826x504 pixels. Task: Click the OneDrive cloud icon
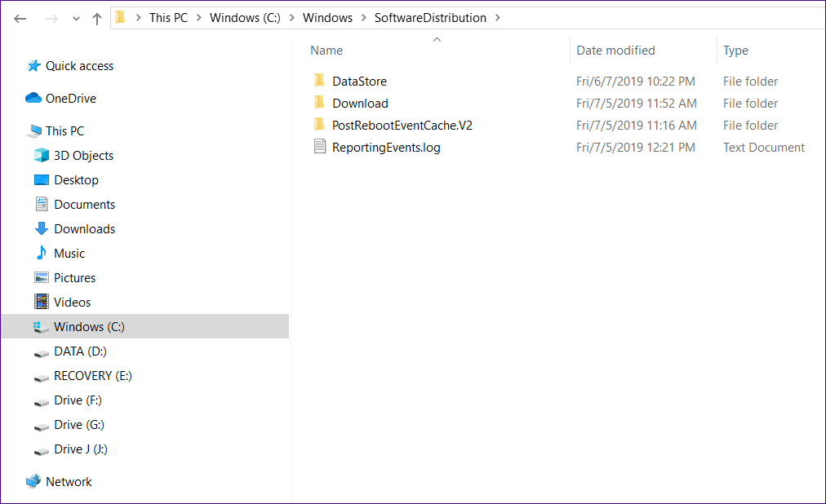pos(33,98)
